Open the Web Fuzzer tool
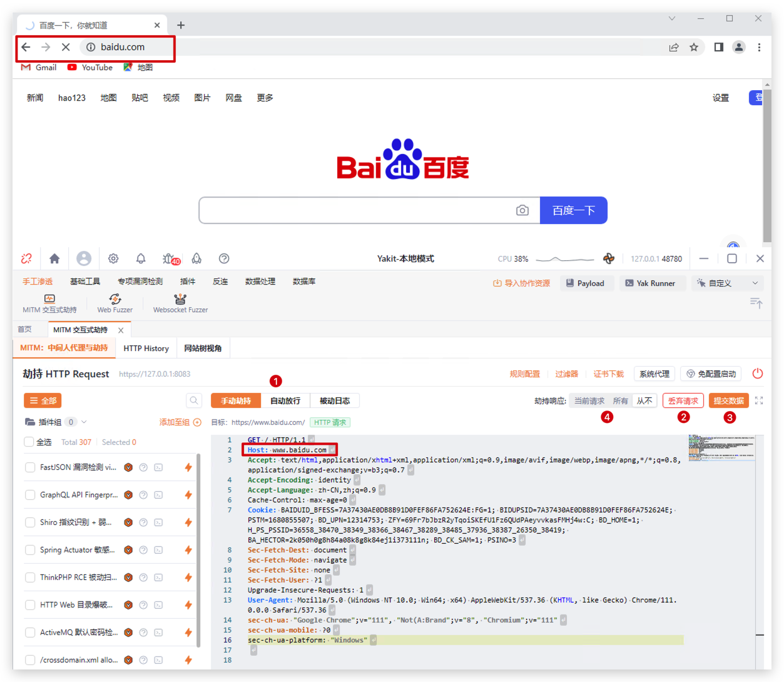 coord(115,303)
